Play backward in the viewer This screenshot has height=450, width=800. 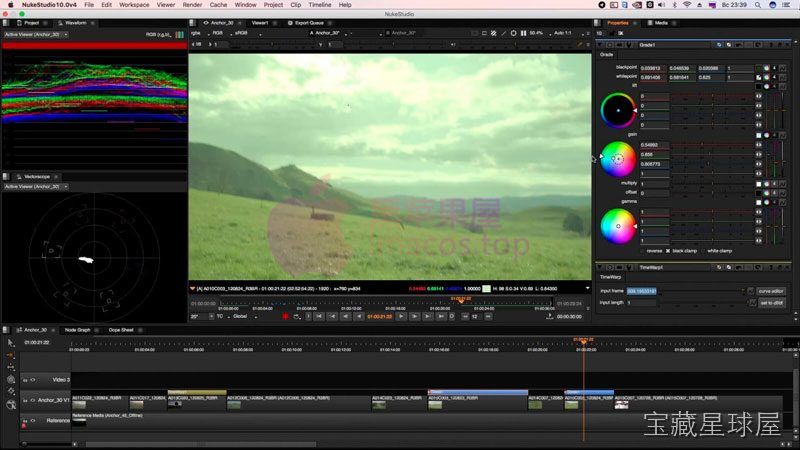pyautogui.click(x=359, y=316)
